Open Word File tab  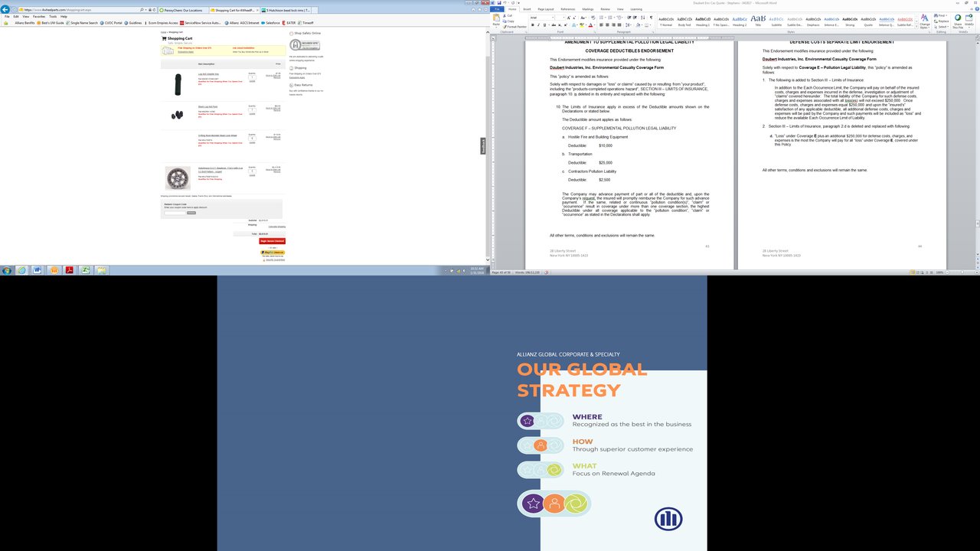(497, 9)
